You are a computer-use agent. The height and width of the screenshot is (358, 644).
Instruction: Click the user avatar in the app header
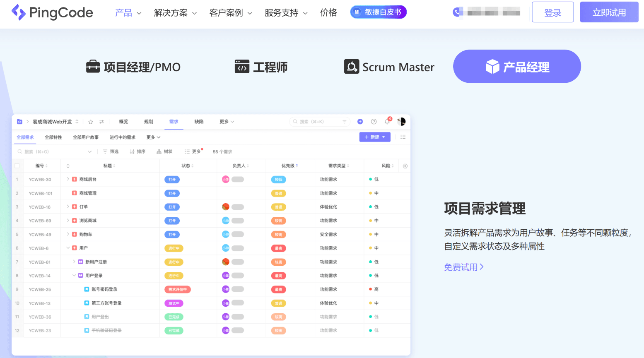(401, 122)
